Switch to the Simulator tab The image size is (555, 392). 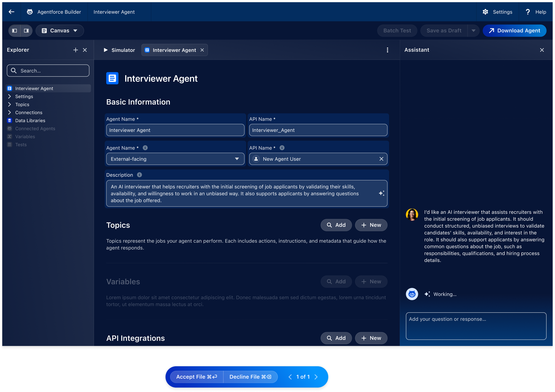[119, 50]
